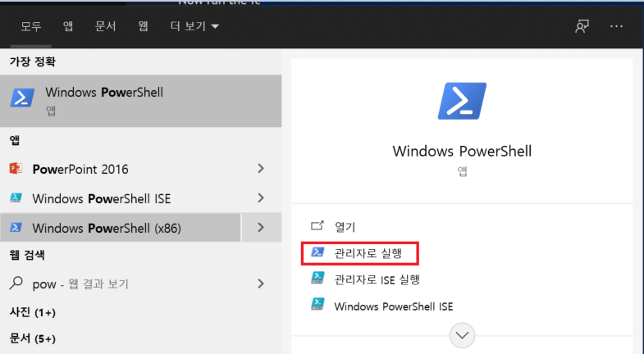The width and height of the screenshot is (644, 354).
Task: Choose 관리자로 ISE 실행 action
Action: pyautogui.click(x=377, y=279)
